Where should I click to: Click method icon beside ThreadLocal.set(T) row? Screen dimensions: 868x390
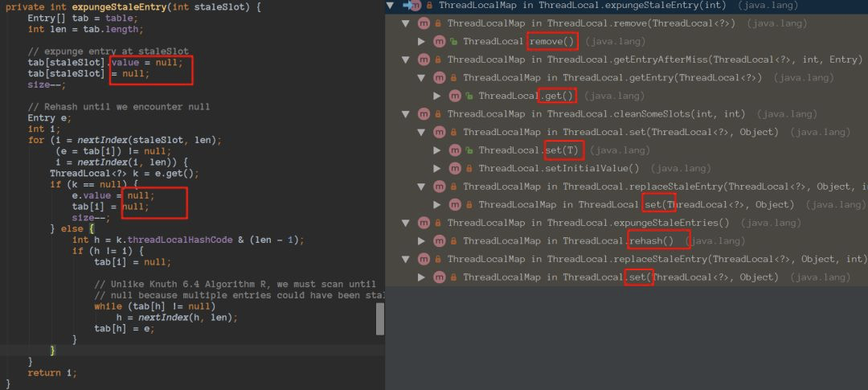(x=455, y=150)
